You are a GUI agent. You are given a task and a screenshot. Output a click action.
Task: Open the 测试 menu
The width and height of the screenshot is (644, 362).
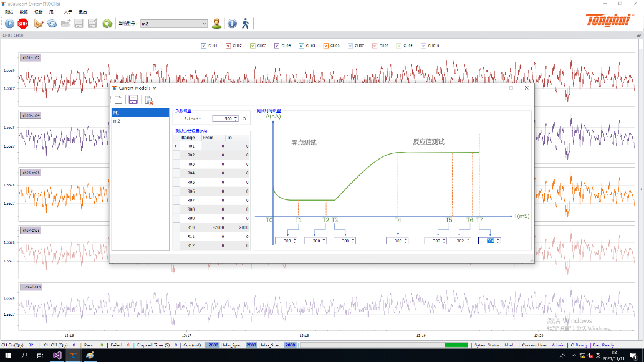(x=9, y=12)
